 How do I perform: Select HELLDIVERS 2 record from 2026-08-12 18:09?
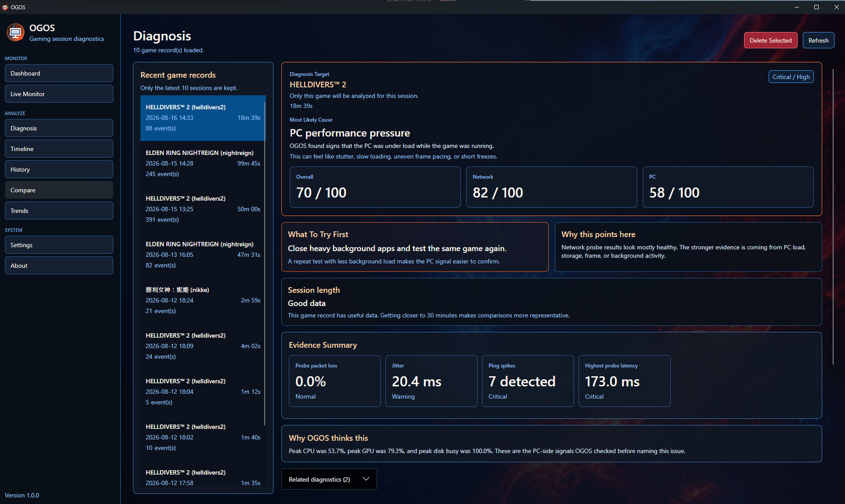pyautogui.click(x=203, y=346)
